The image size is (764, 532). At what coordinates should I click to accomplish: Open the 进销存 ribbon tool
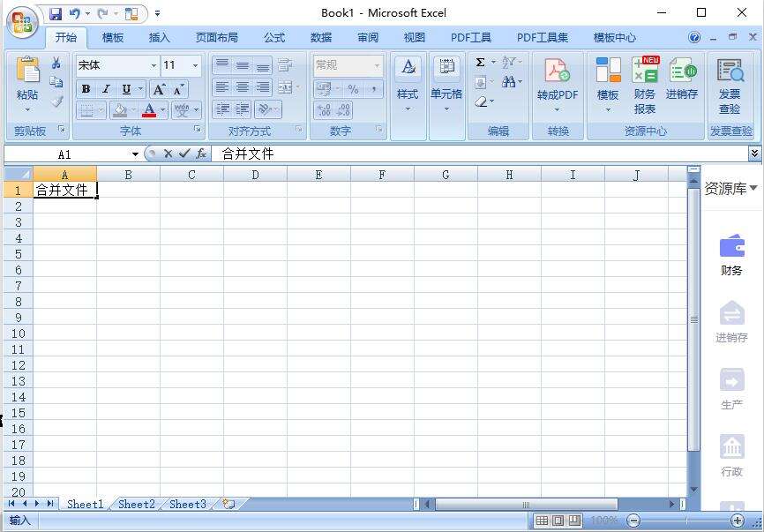(682, 79)
